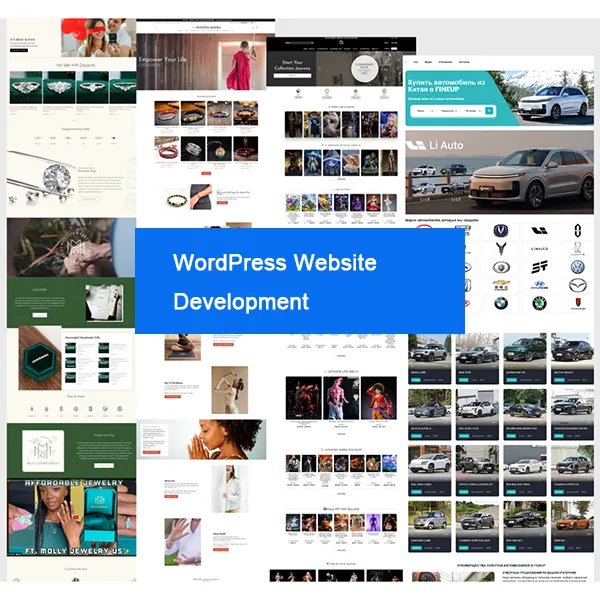Open the third dropdown in FINEUP car search
This screenshot has height=600, width=600.
(473, 111)
